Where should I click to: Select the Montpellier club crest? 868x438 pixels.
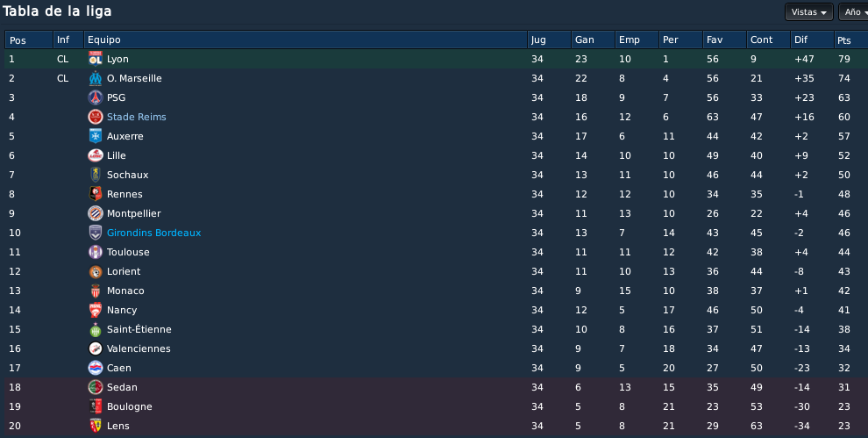[x=96, y=213]
